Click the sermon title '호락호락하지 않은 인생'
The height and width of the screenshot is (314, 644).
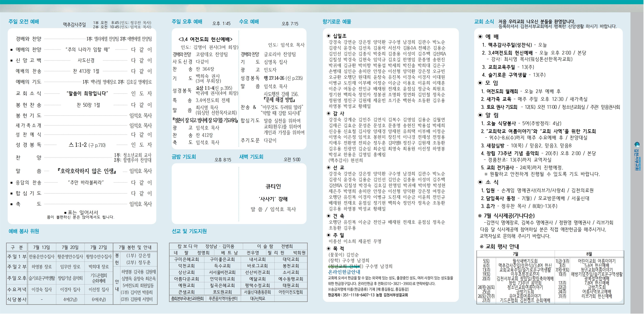(x=87, y=171)
